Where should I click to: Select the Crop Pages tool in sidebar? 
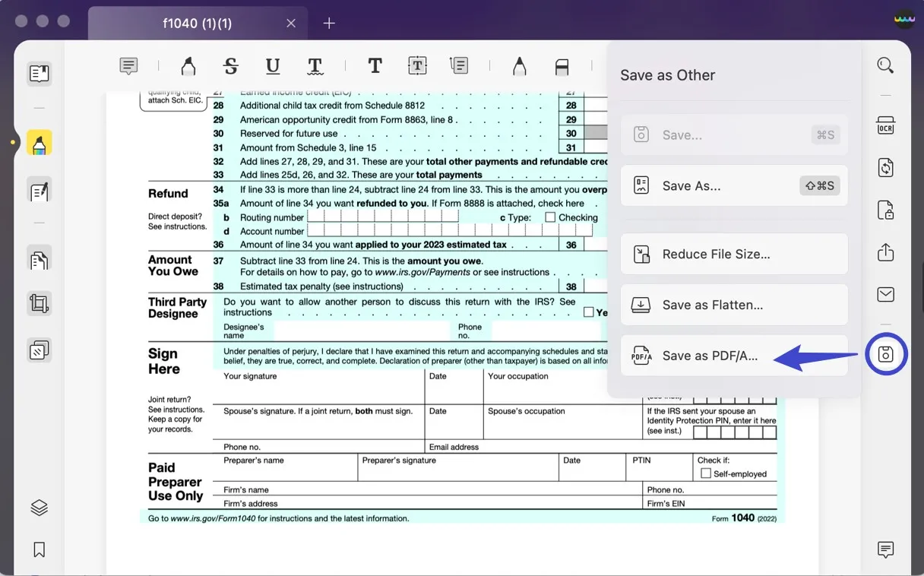(x=40, y=304)
